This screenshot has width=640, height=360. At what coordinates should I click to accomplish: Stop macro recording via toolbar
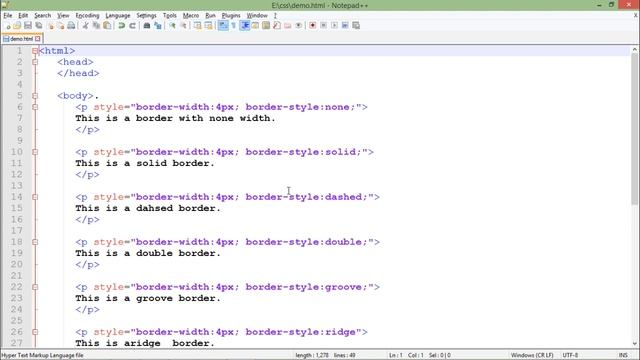coord(323,25)
